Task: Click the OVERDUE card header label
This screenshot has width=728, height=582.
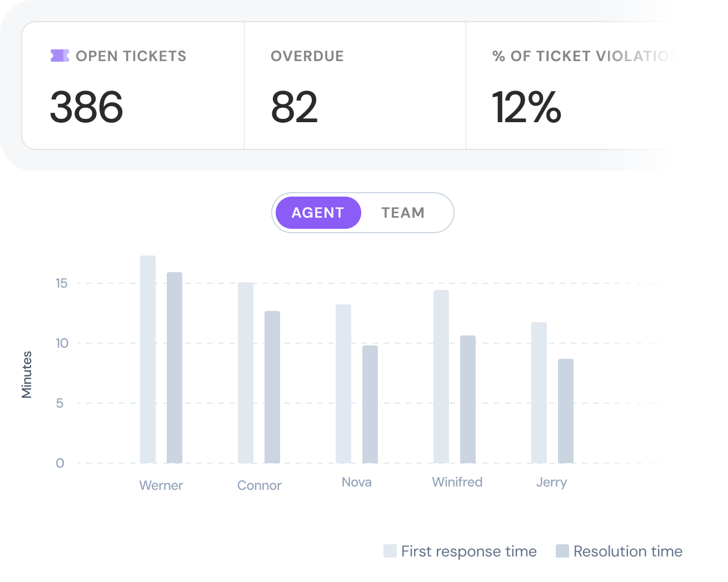Action: click(x=307, y=56)
